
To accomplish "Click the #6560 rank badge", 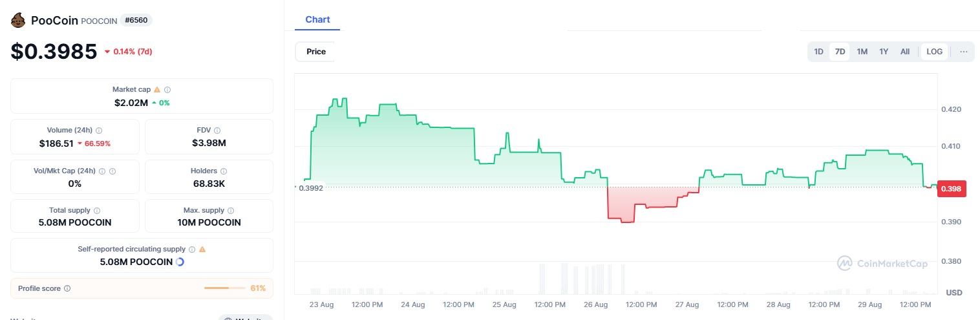I will [136, 20].
